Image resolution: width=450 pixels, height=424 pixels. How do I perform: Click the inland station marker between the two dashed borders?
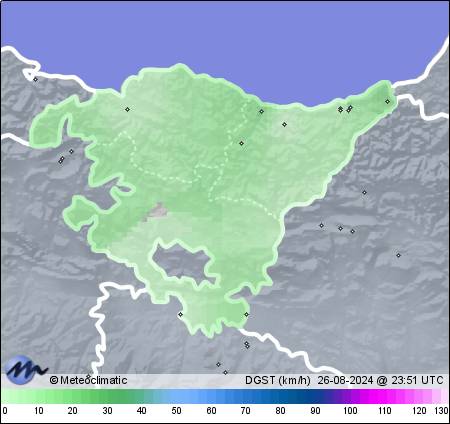pos(242,143)
